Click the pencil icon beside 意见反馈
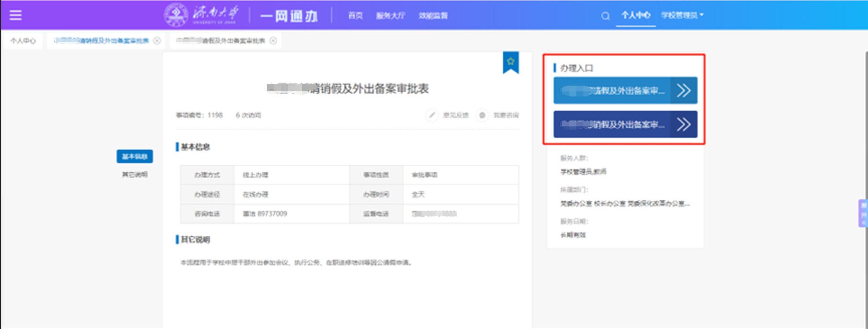This screenshot has height=329, width=868. tap(432, 115)
